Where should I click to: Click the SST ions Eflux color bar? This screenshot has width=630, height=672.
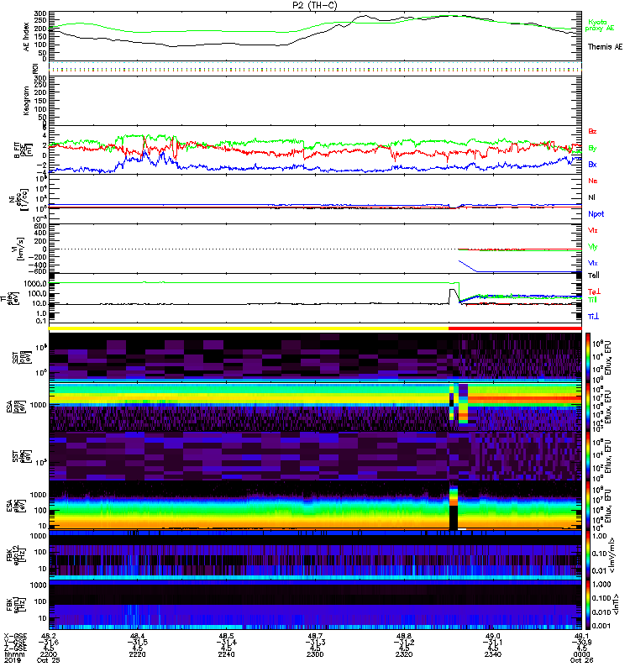pos(587,356)
